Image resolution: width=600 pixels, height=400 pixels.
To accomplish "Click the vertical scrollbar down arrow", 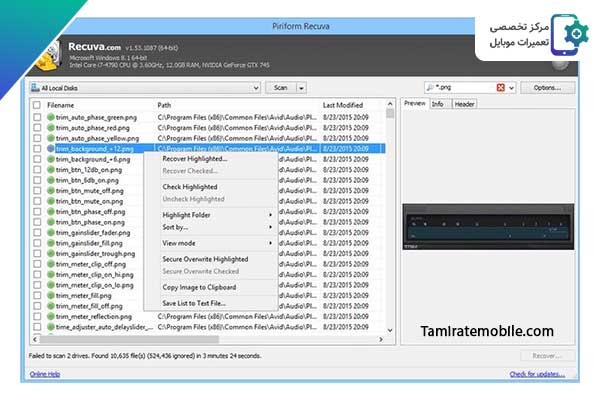I will [x=390, y=330].
